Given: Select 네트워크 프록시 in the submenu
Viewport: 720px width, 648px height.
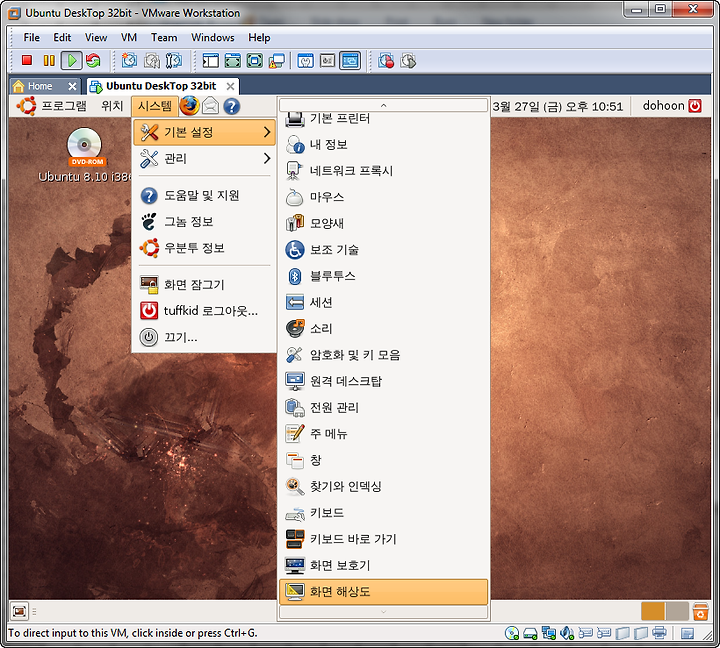Looking at the screenshot, I should (383, 171).
